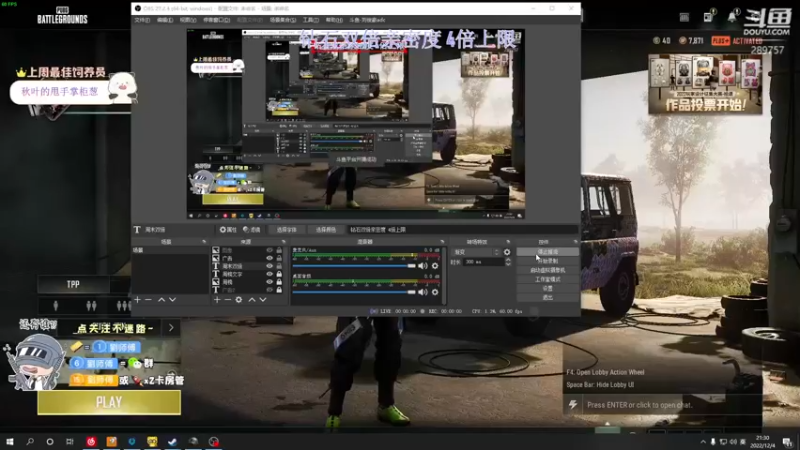Mute the desktop audio speaker icon
This screenshot has width=800, height=450.
pos(423,292)
